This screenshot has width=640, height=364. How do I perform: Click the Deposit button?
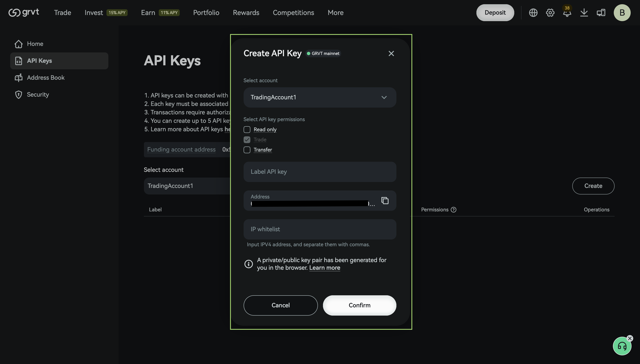[x=495, y=12]
